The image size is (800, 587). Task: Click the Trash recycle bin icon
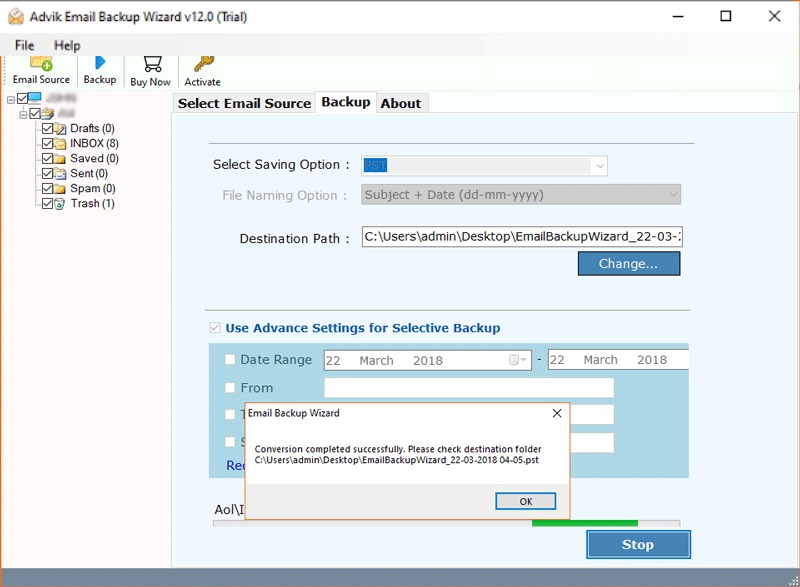(60, 204)
